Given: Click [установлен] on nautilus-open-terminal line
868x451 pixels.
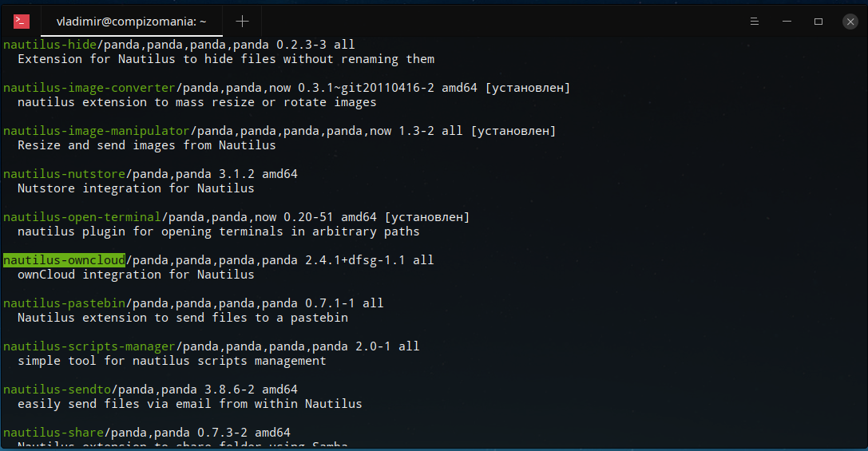Looking at the screenshot, I should coord(426,217).
